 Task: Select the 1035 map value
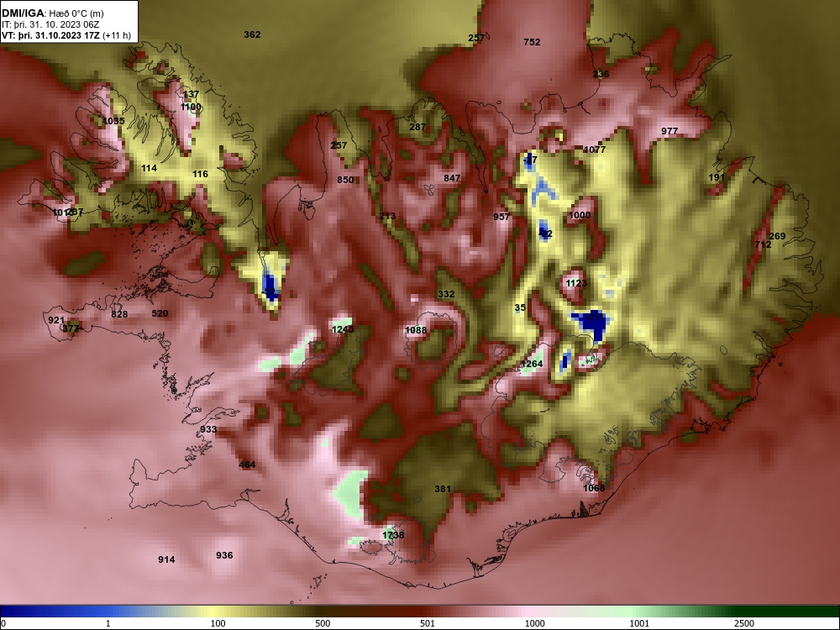(113, 121)
